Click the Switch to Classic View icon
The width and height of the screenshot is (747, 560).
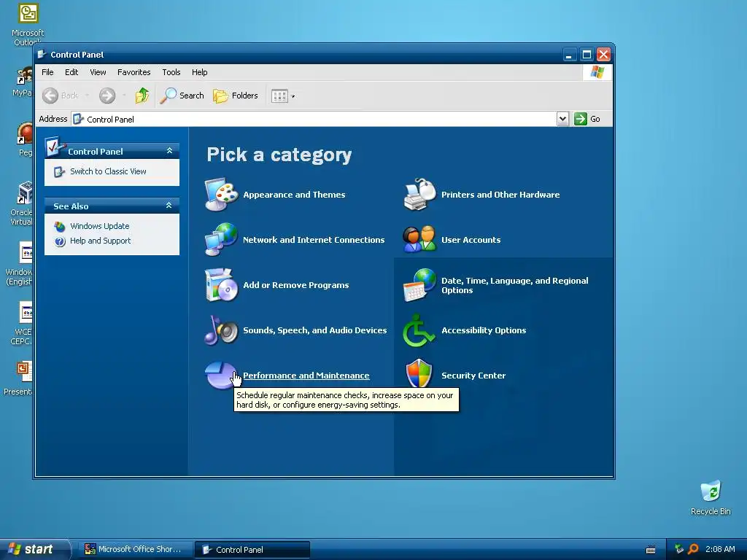pos(59,172)
